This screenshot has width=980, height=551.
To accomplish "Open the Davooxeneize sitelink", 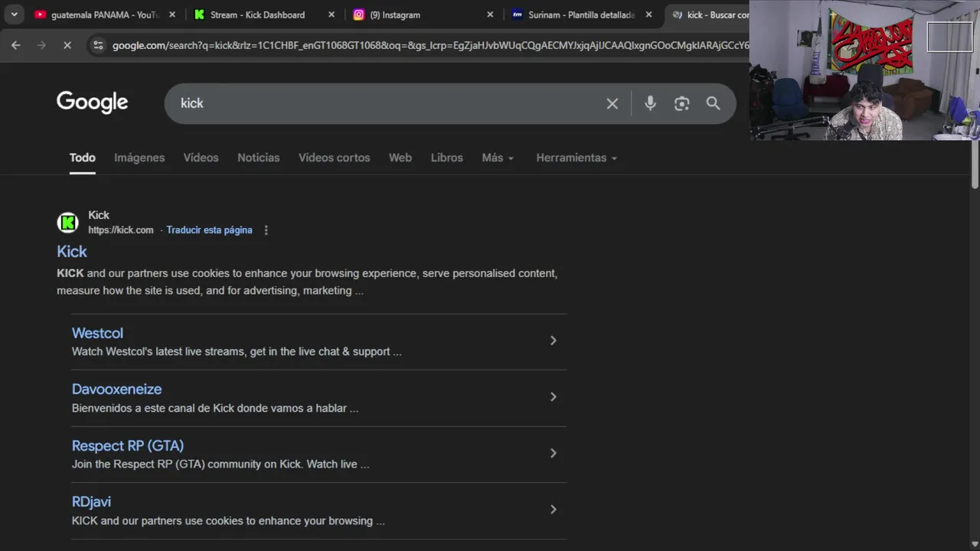I will click(116, 389).
